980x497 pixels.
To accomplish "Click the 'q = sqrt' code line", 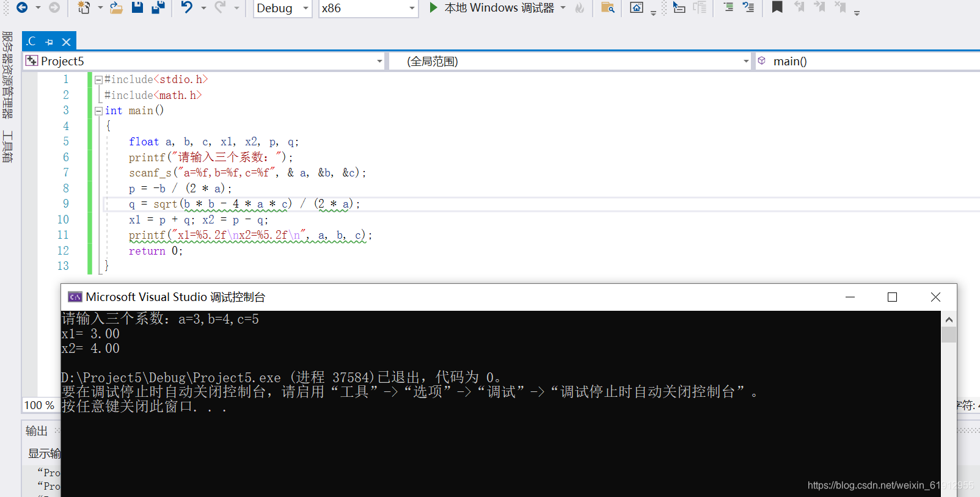I will [x=244, y=204].
